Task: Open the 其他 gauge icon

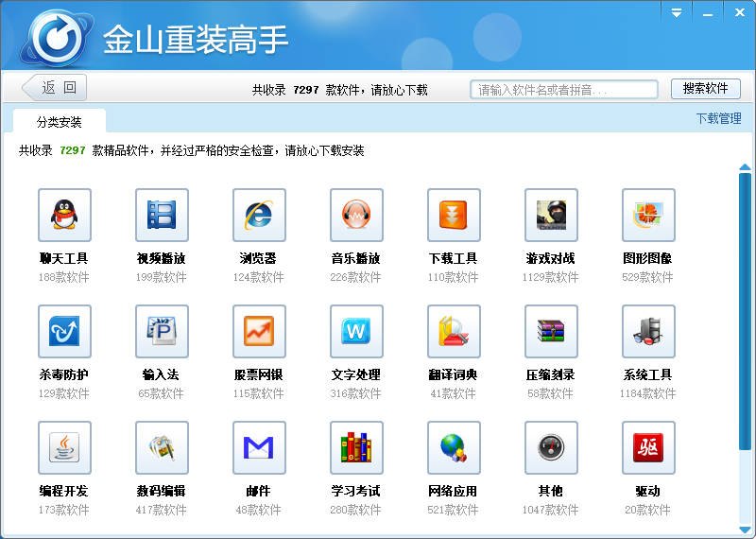Action: [551, 448]
